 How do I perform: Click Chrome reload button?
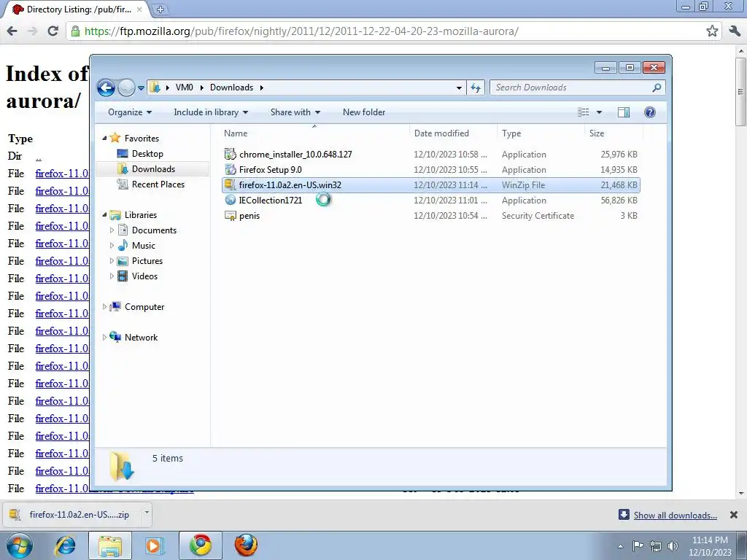point(53,31)
